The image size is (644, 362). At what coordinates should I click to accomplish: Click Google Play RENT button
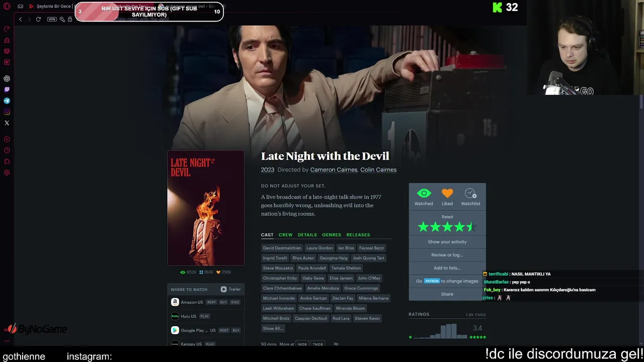click(x=224, y=330)
